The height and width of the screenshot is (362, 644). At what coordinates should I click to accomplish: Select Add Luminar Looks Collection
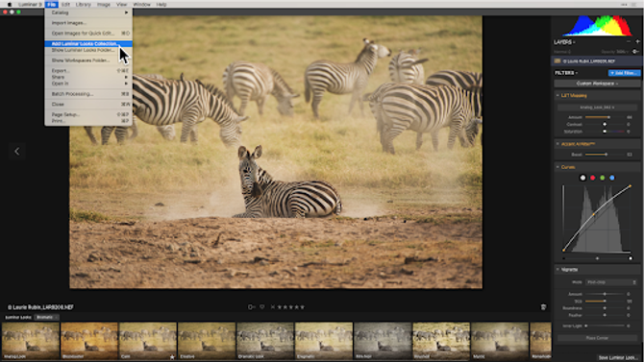88,43
